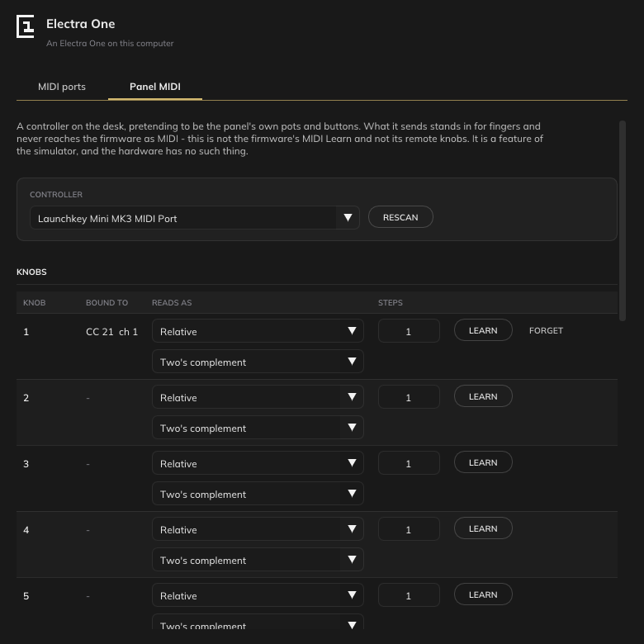Click the STEPS column header
The height and width of the screenshot is (644, 644).
tap(391, 303)
